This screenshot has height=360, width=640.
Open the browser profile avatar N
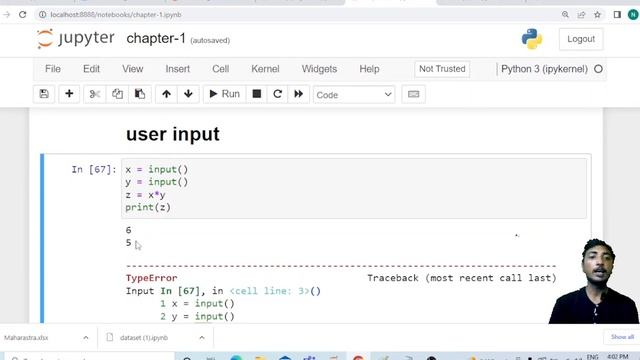633,15
